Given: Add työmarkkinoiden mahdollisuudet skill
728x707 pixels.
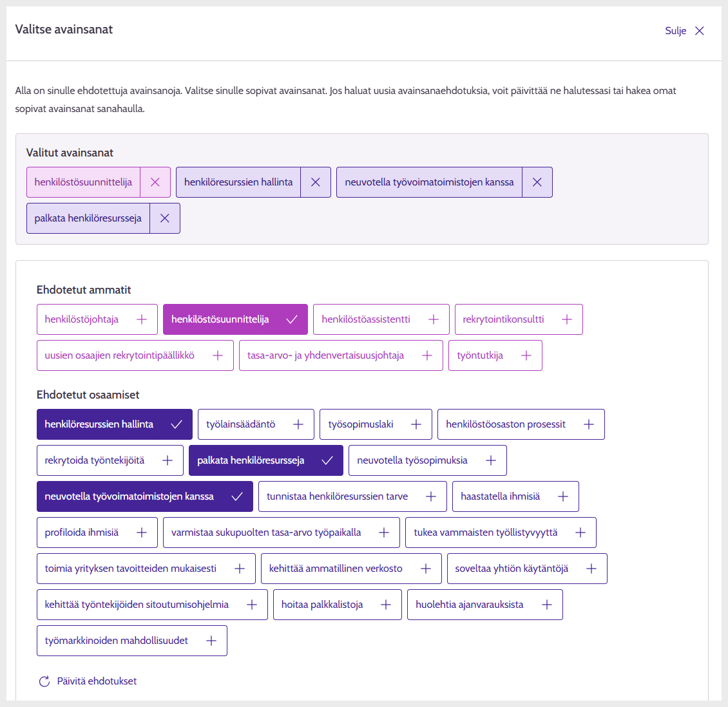Looking at the screenshot, I should tap(132, 641).
